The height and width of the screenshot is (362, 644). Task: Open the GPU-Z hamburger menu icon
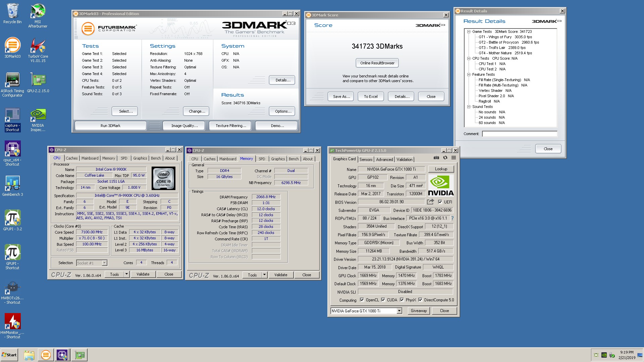453,158
